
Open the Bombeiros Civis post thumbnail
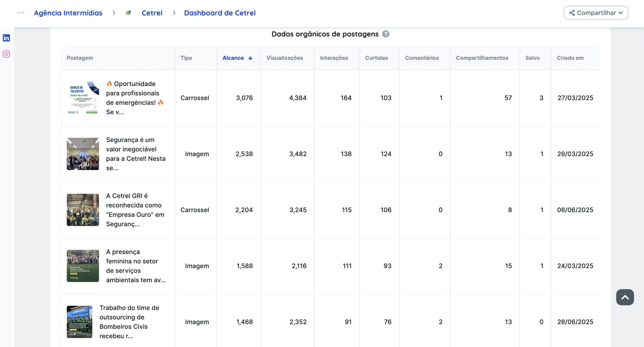[79, 322]
